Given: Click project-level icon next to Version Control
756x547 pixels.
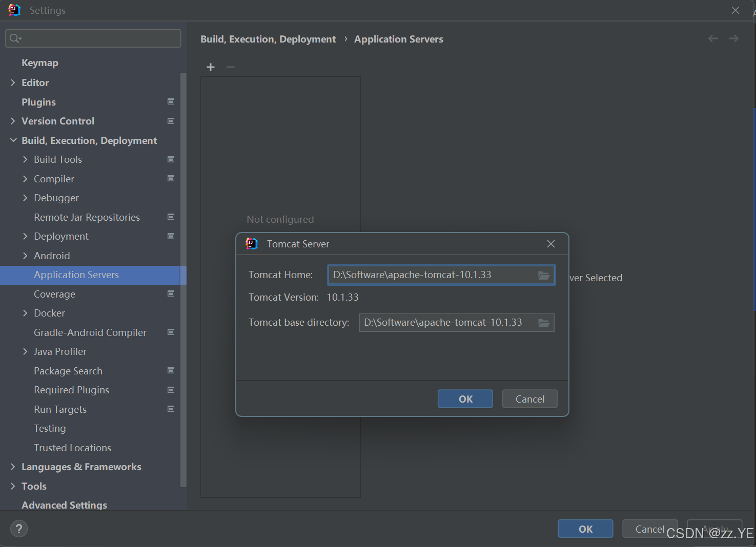Looking at the screenshot, I should pyautogui.click(x=171, y=121).
